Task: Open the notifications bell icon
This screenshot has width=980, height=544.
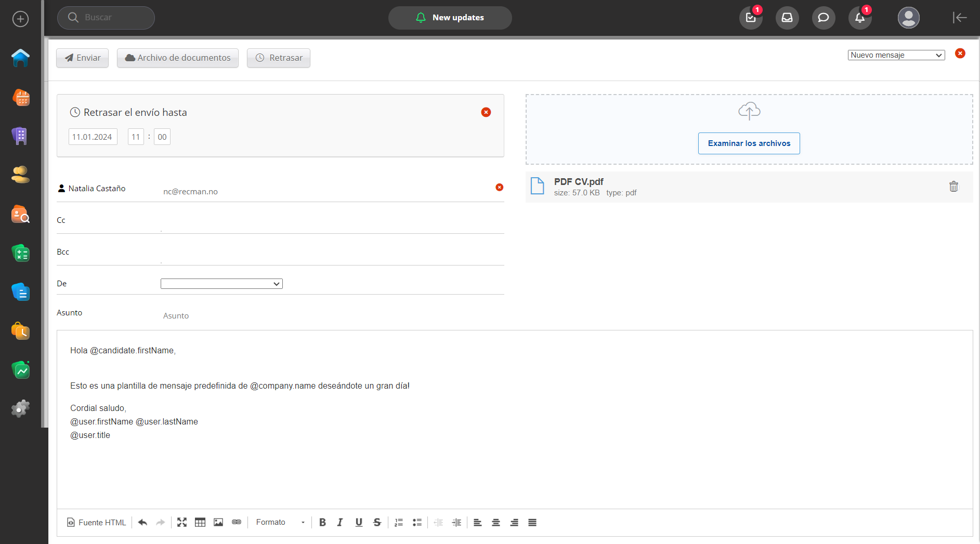Action: 859,18
